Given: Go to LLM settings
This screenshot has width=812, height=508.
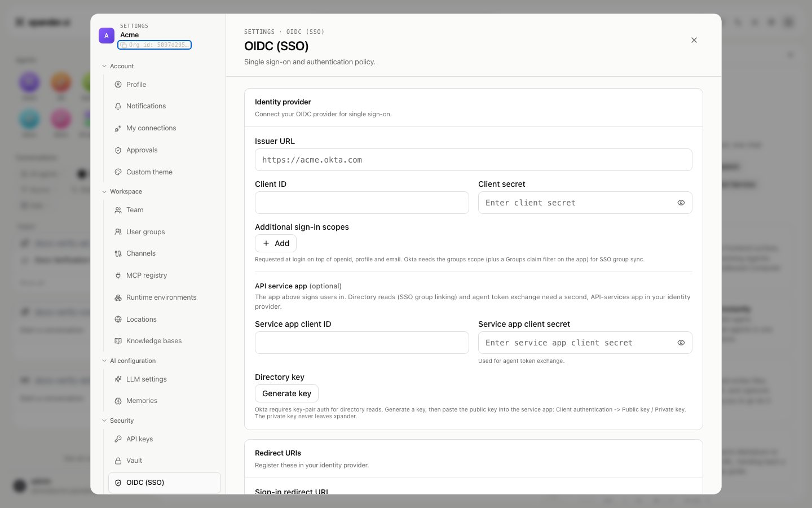Looking at the screenshot, I should [165, 379].
